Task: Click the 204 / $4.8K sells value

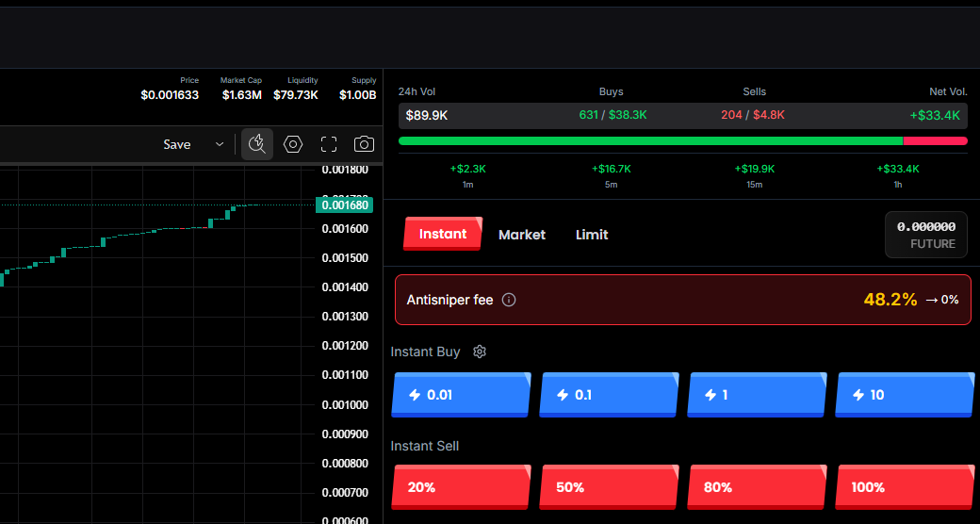Action: point(753,115)
